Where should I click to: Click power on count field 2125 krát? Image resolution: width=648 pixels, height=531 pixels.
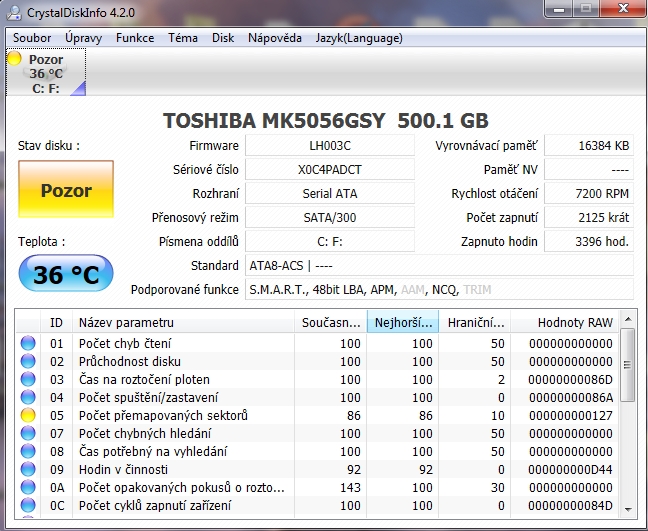point(589,217)
